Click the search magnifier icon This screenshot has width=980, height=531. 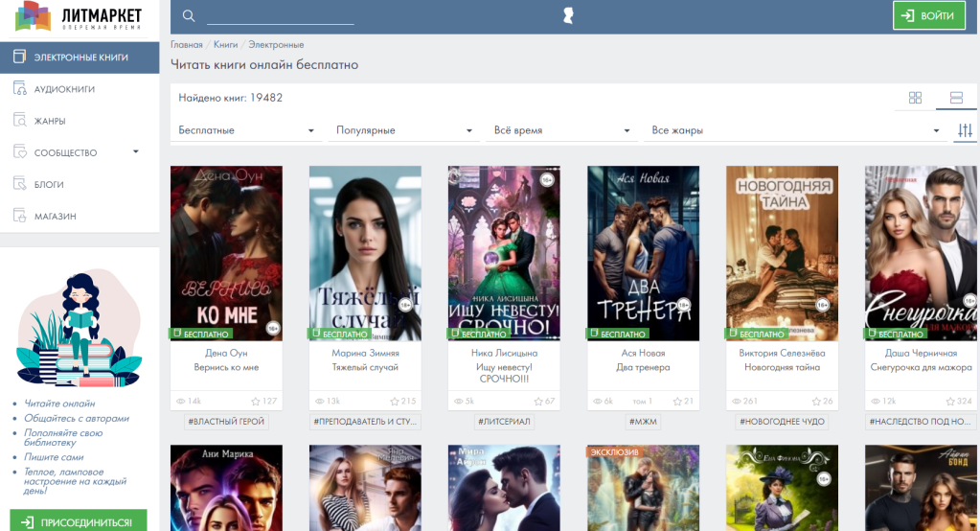tap(189, 16)
